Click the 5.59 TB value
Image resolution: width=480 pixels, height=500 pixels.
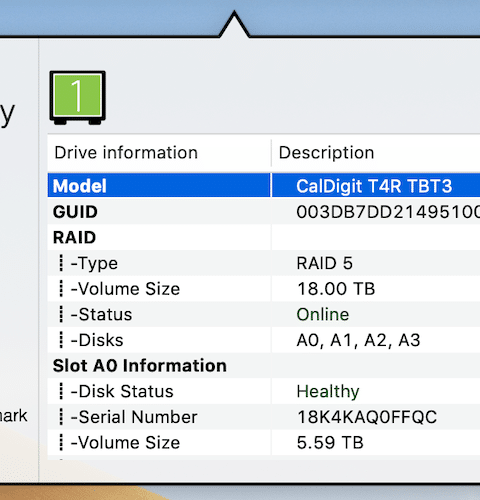tap(330, 443)
